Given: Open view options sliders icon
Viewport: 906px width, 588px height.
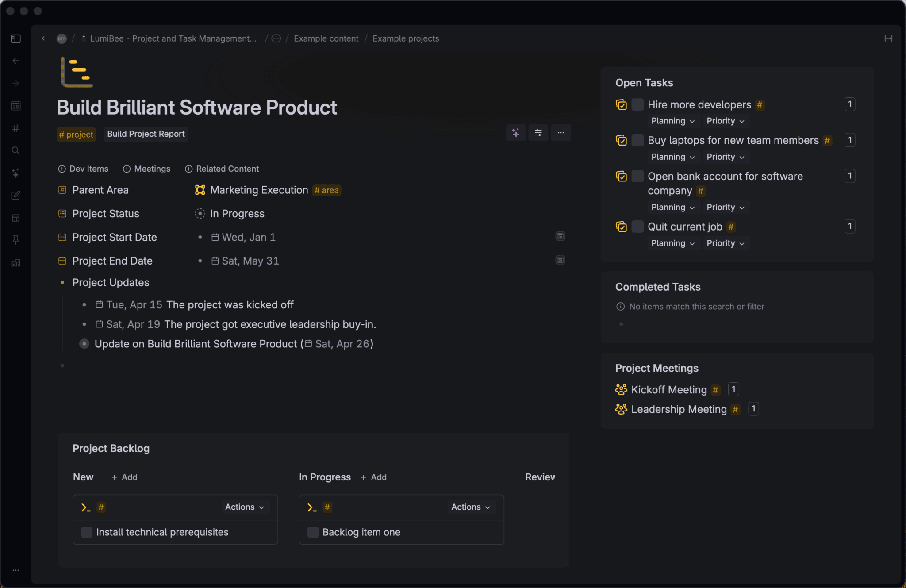Looking at the screenshot, I should [538, 133].
